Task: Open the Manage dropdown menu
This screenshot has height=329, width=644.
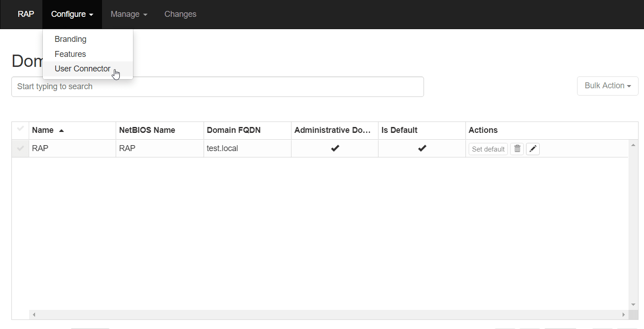Action: (x=129, y=14)
